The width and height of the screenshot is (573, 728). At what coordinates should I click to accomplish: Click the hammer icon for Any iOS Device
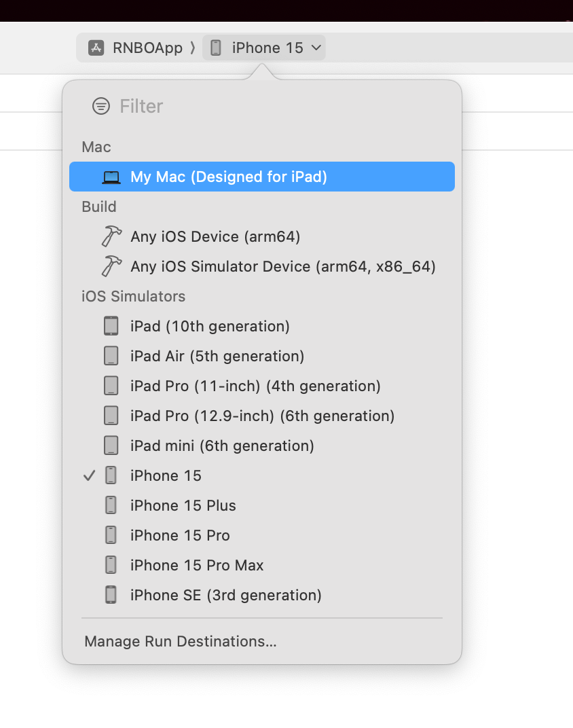point(111,236)
